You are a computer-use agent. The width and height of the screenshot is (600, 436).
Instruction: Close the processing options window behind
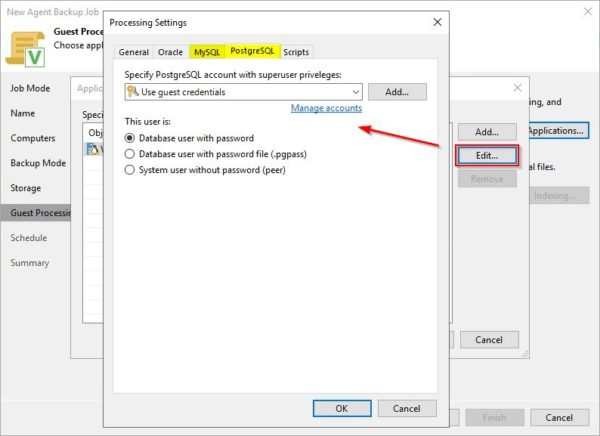pos(518,88)
